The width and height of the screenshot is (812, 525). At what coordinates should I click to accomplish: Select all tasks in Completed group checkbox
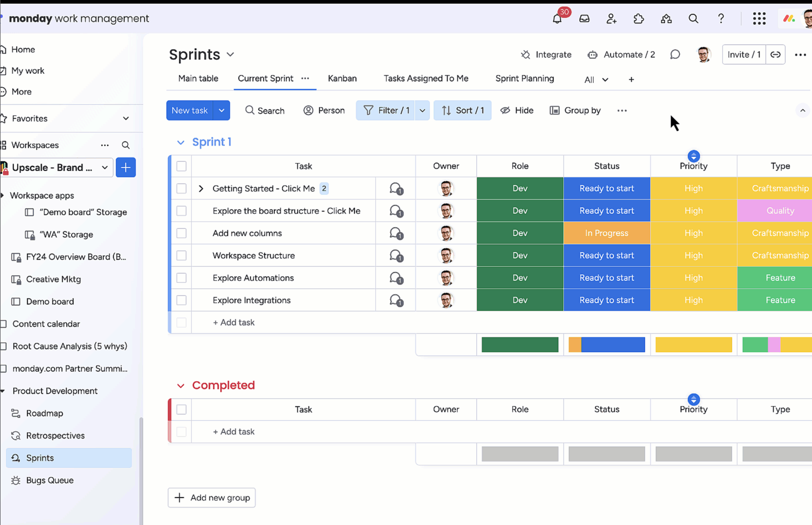pyautogui.click(x=181, y=410)
